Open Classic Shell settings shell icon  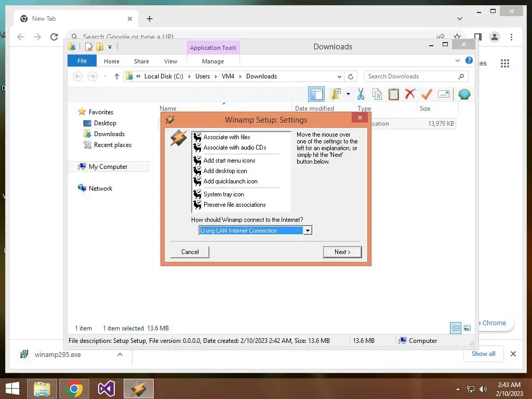464,94
